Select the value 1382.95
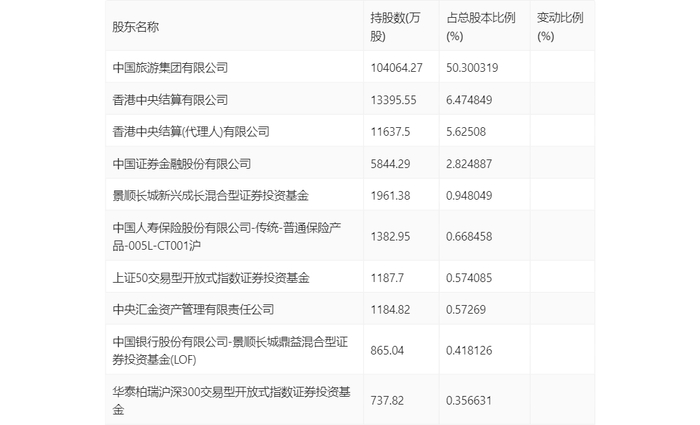 [390, 237]
